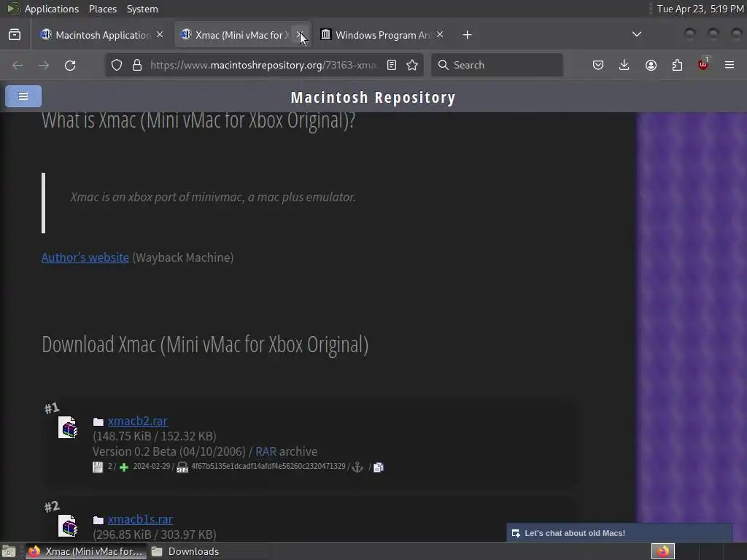The image size is (747, 560).
Task: Open tracking protection shield icon
Action: pos(117,65)
